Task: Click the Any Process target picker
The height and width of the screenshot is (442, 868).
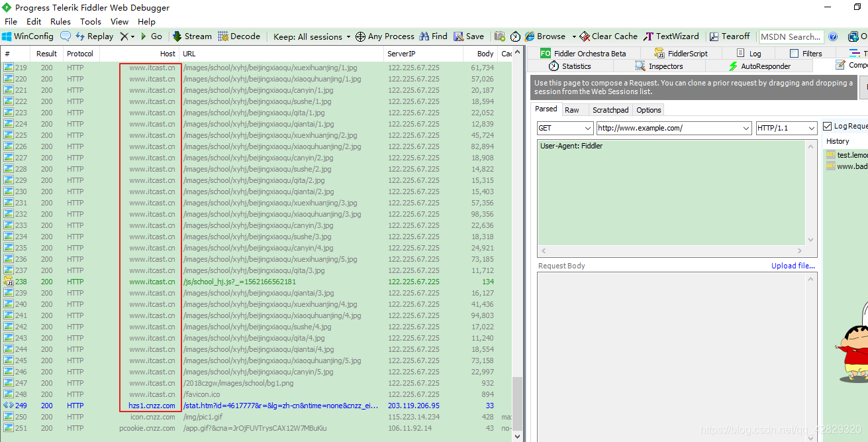Action: click(x=385, y=36)
